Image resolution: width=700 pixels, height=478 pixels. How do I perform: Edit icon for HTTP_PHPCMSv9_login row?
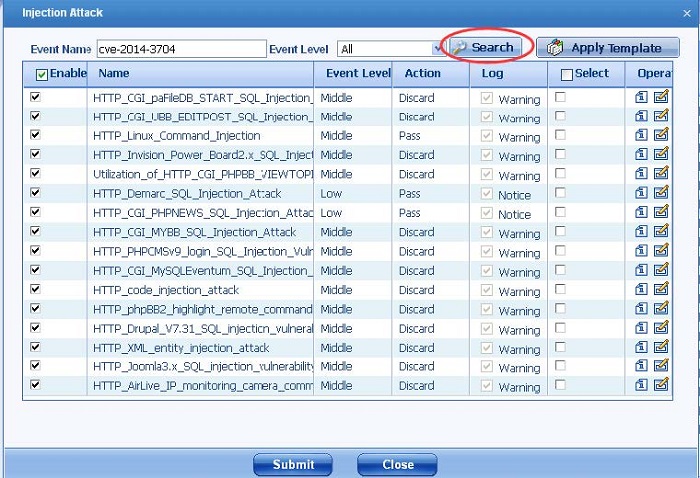tap(661, 250)
